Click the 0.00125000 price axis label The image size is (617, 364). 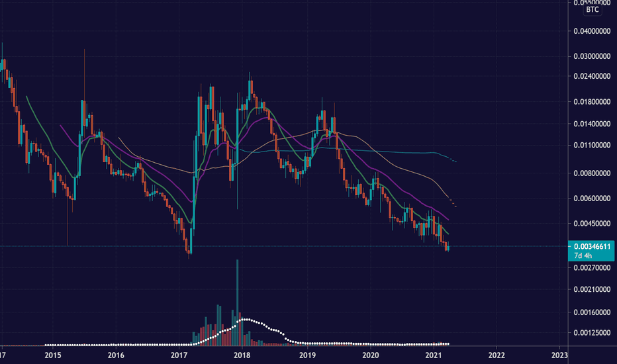tap(593, 332)
